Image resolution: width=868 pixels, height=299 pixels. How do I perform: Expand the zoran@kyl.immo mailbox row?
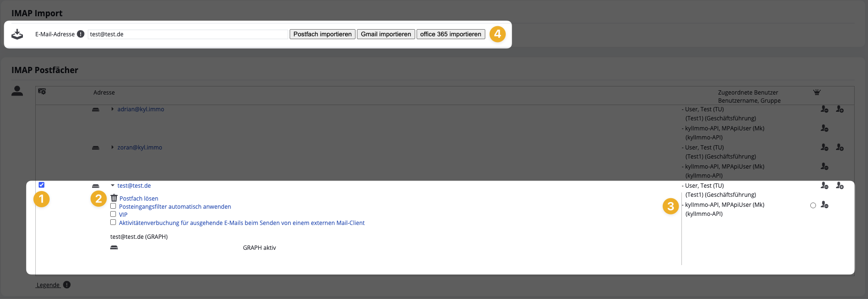[x=113, y=147]
